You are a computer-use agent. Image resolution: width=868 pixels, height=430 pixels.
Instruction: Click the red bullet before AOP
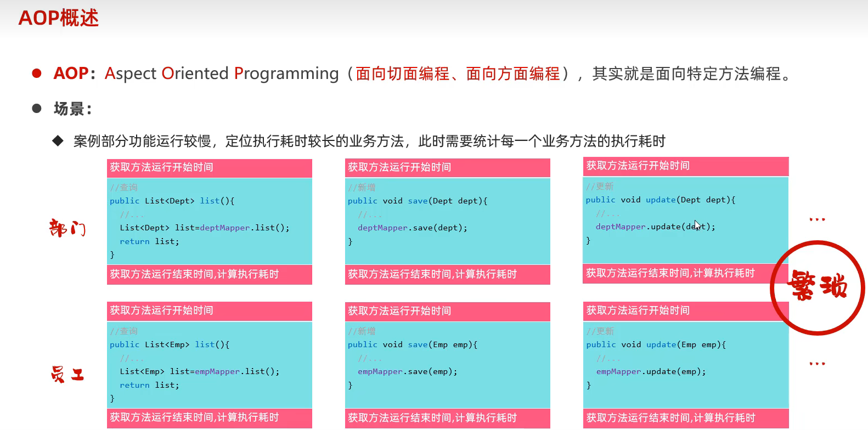pos(37,73)
